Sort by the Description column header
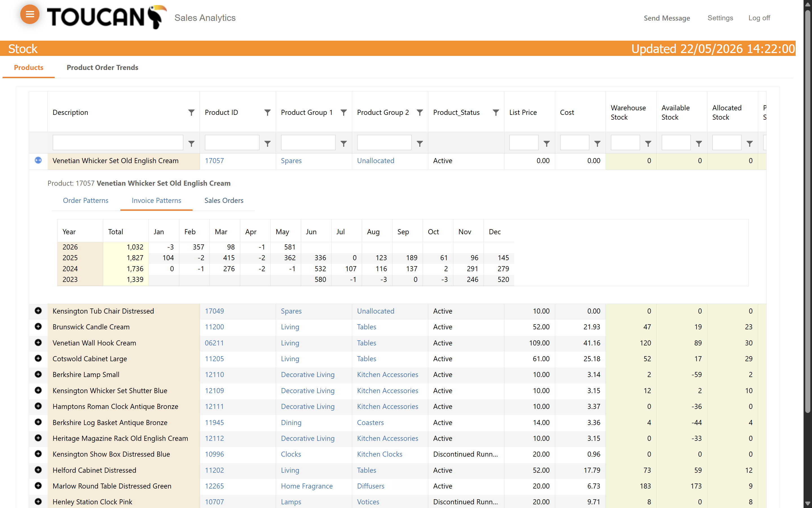This screenshot has height=508, width=812. click(70, 113)
